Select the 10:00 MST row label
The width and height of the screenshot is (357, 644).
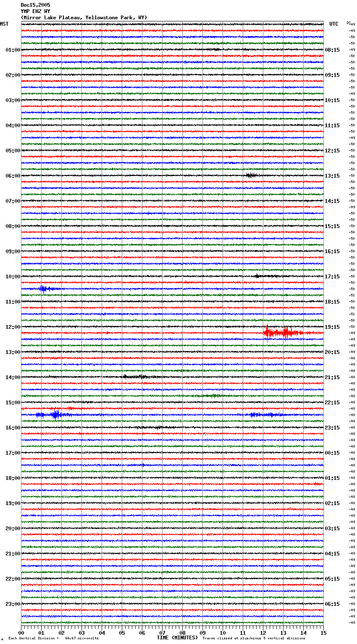pos(13,277)
